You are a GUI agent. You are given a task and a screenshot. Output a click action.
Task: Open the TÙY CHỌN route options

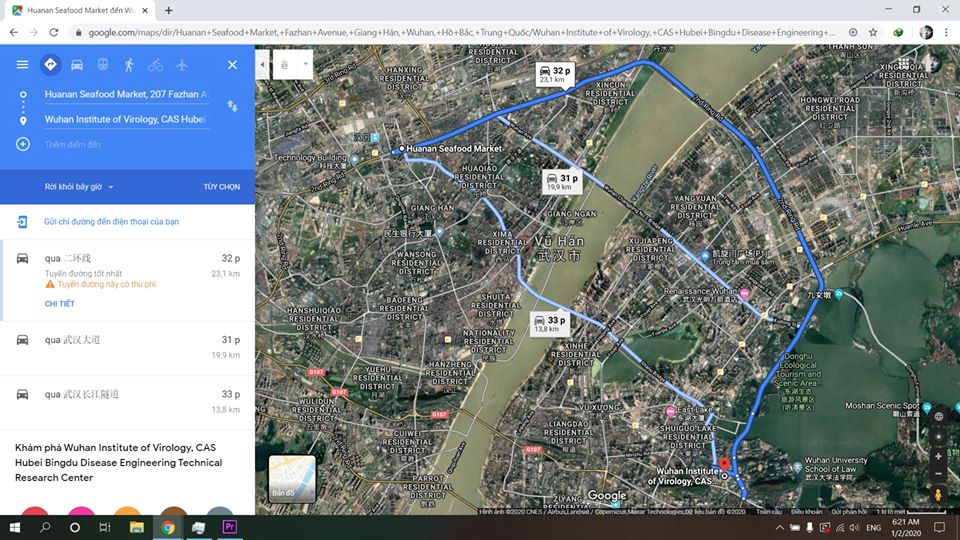222,187
